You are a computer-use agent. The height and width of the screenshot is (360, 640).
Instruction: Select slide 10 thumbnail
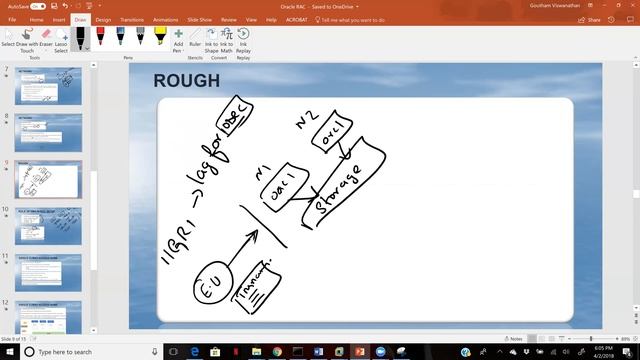(48, 226)
